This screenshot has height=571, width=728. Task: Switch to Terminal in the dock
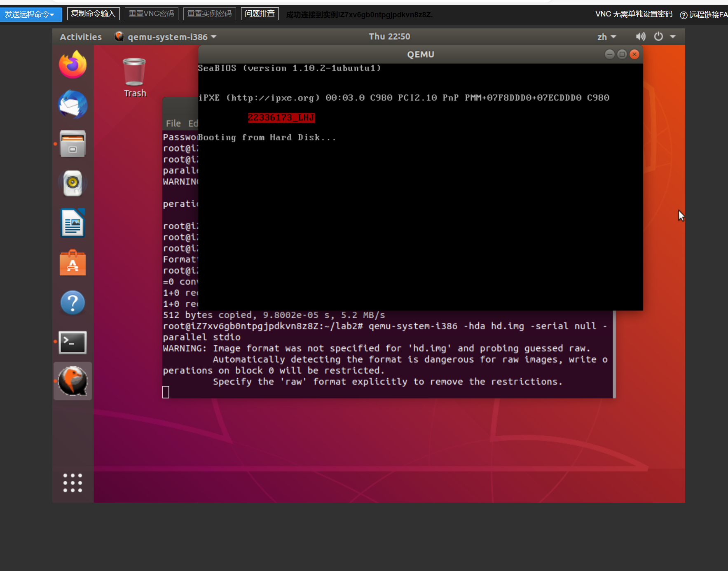click(x=73, y=342)
